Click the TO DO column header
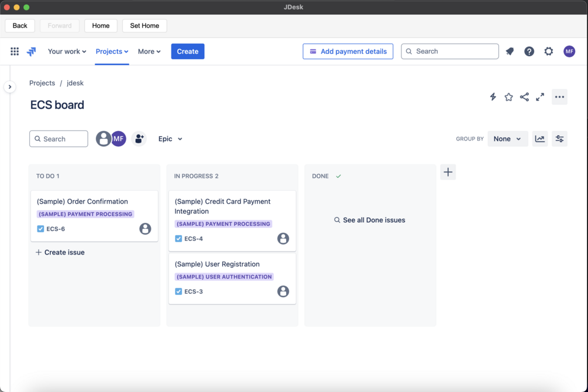 [47, 176]
